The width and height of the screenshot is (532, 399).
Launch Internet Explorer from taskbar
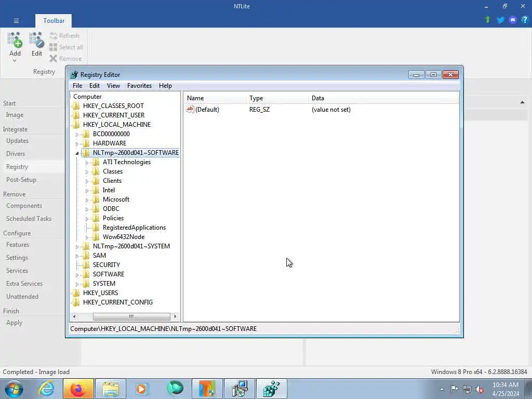(46, 389)
